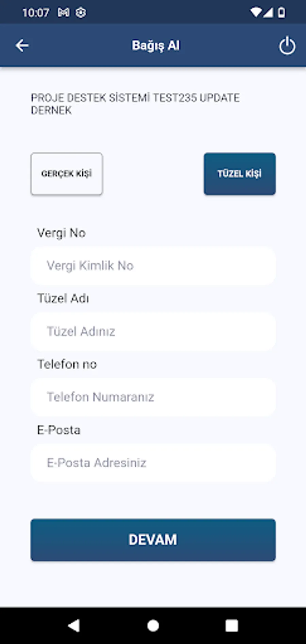Image resolution: width=306 pixels, height=644 pixels.
Task: Tap the battery status icon
Action: (x=282, y=13)
